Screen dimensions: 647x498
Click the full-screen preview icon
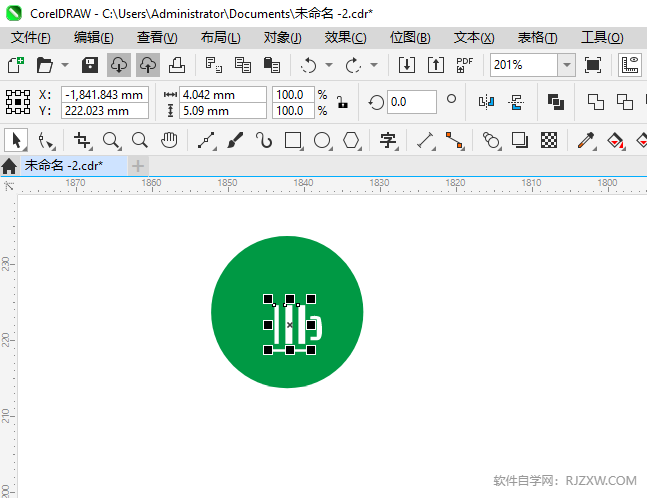point(593,65)
